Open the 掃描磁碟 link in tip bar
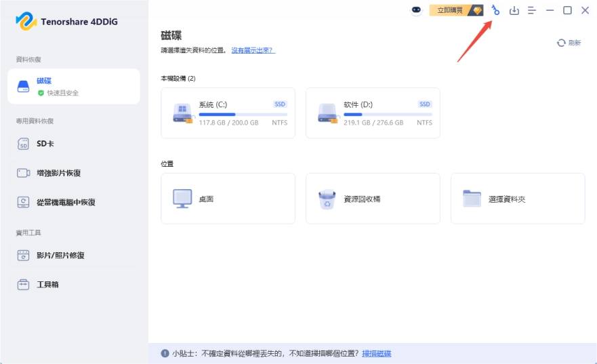Image resolution: width=597 pixels, height=364 pixels. point(377,354)
